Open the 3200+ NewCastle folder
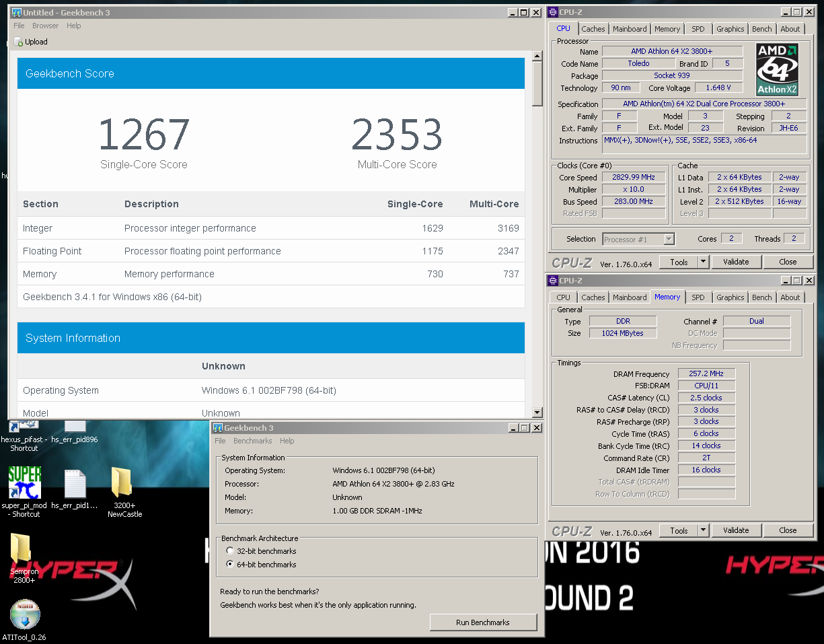Viewport: 824px width, 644px height. [x=124, y=492]
